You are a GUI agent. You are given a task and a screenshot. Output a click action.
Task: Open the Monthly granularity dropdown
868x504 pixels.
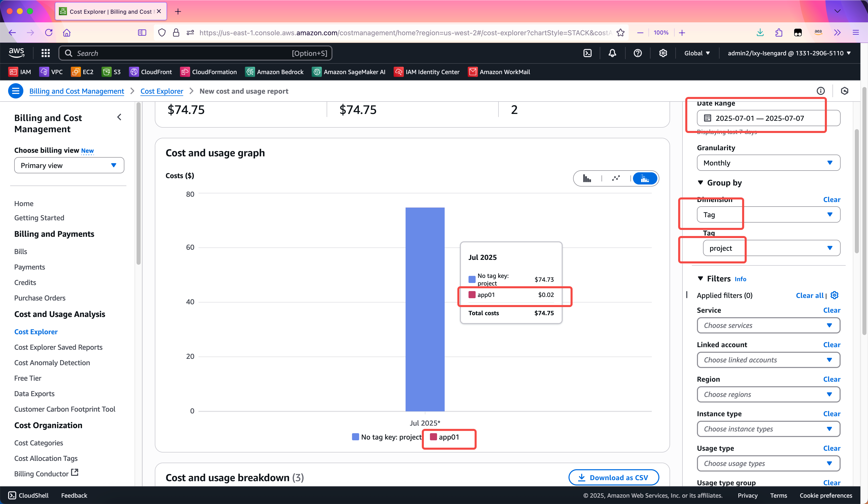tap(769, 163)
